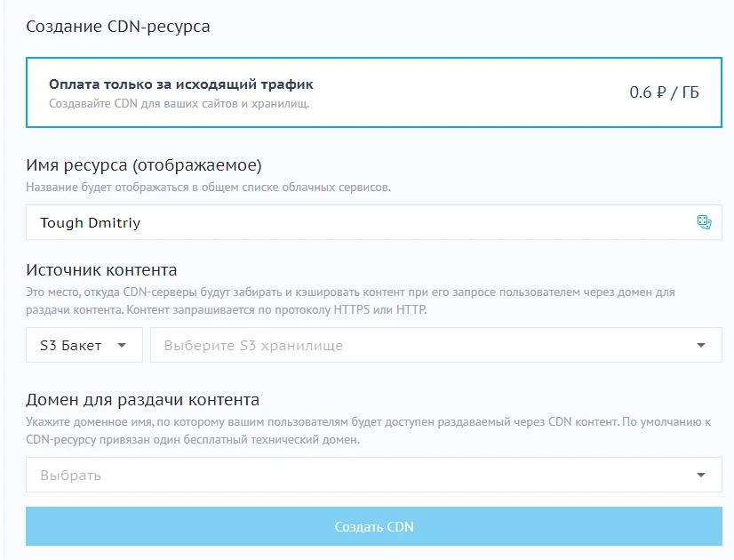Expand the domain field chevron arrow
The image size is (734, 560).
point(701,475)
